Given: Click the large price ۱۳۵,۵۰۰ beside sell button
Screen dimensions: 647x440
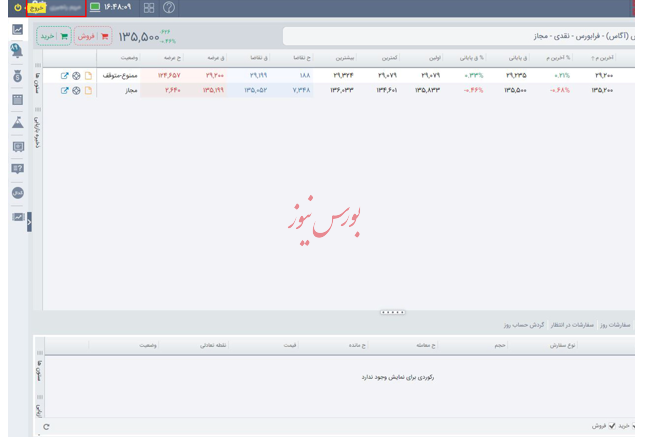Looking at the screenshot, I should 139,37.
